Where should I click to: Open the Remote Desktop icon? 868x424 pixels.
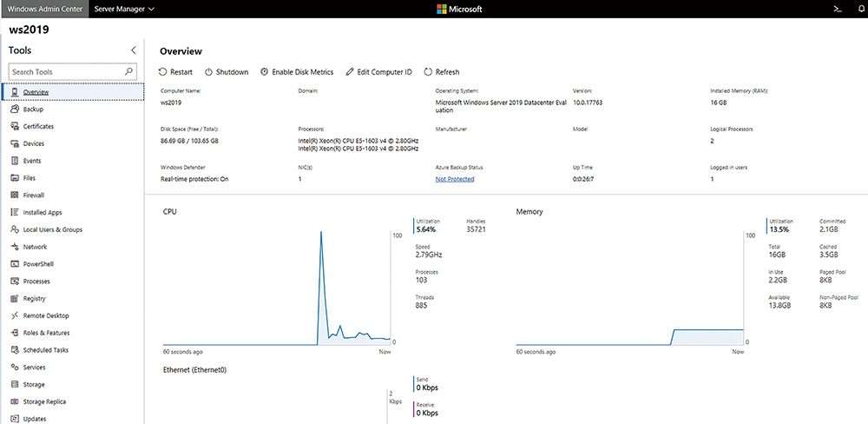click(15, 315)
